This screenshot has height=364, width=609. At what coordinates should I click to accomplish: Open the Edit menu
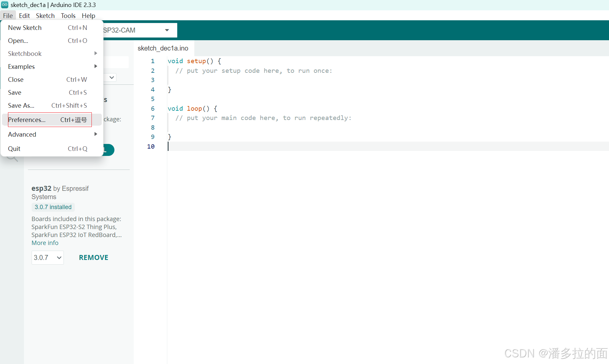[24, 16]
